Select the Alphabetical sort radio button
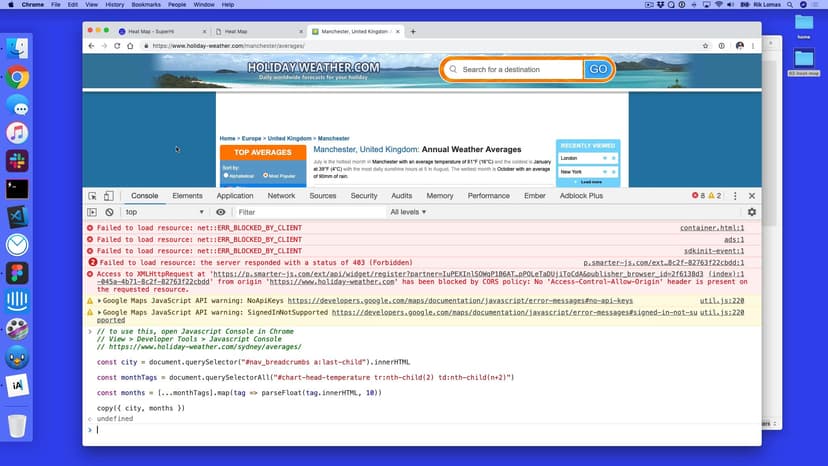The width and height of the screenshot is (828, 466). (226, 175)
